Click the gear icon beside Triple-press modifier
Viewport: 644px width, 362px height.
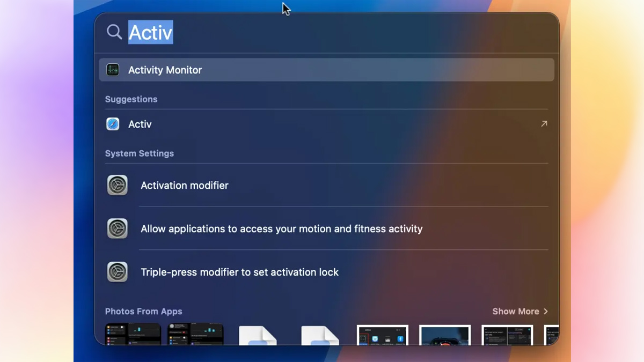tap(118, 272)
